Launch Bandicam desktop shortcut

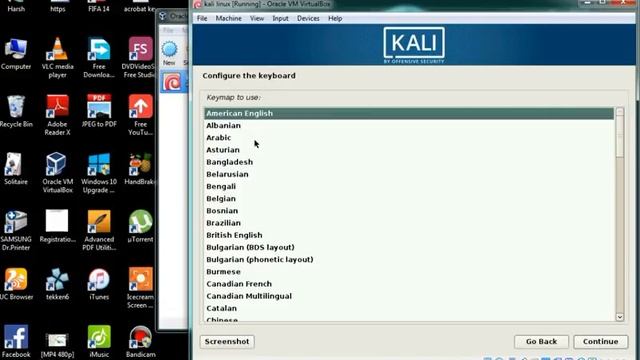(x=140, y=342)
